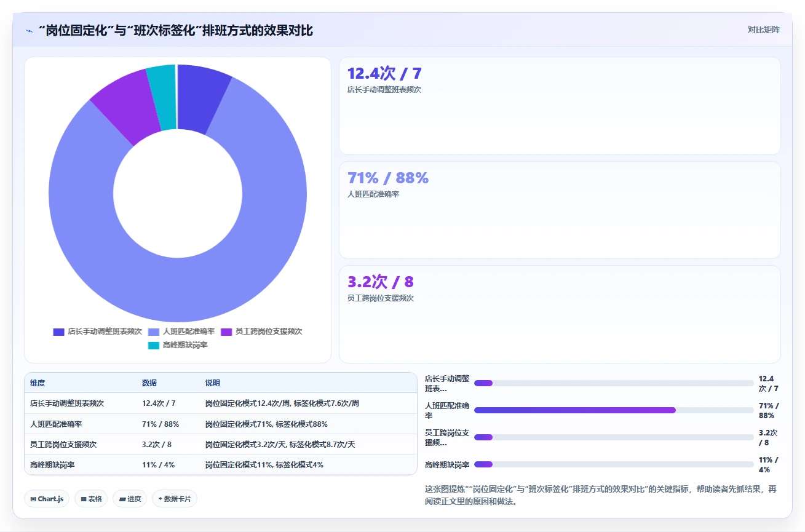Click table cell 71% / 88%
The height and width of the screenshot is (532, 805).
click(161, 424)
